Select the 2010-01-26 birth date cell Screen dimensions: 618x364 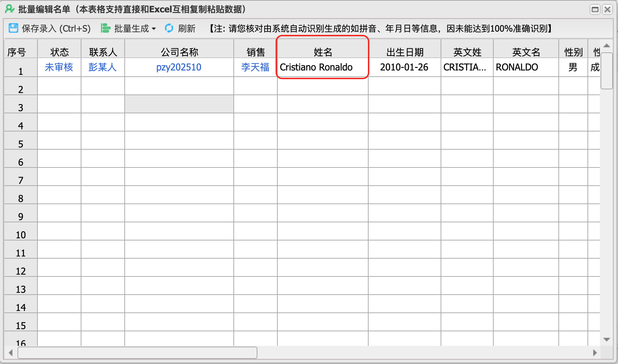click(x=404, y=67)
